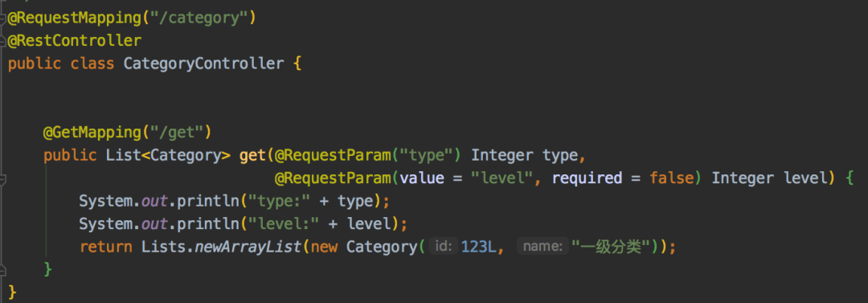The image size is (868, 303).
Task: Click the id: inlay parameter hint
Action: 444,247
